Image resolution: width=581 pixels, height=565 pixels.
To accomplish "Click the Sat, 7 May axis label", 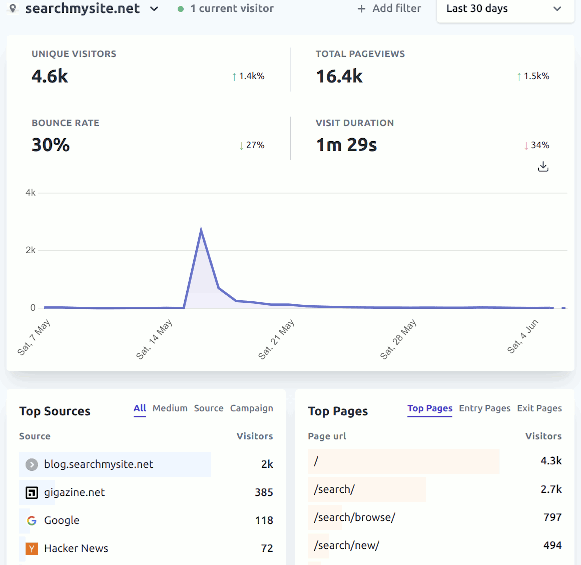I will 34,337.
